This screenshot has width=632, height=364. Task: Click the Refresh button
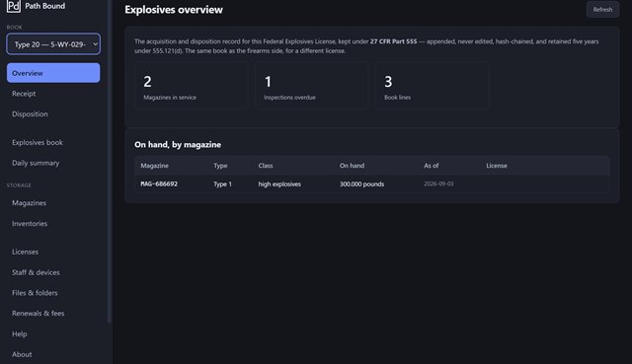point(602,9)
